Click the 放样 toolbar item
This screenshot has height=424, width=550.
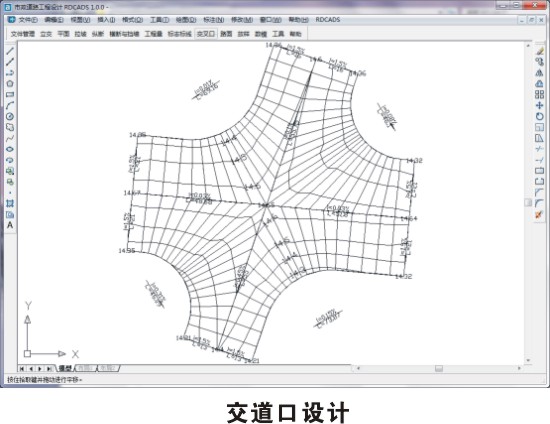(x=243, y=34)
